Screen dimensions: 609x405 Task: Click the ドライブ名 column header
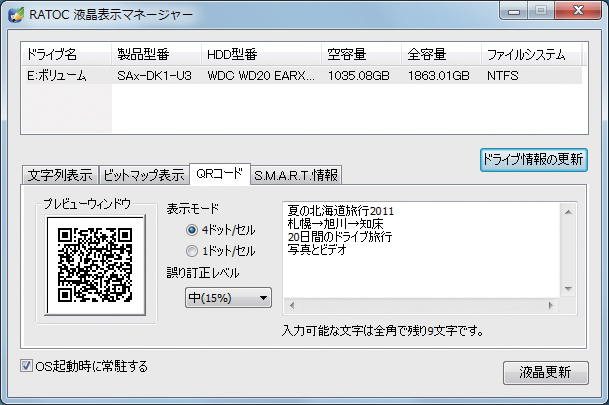tap(66, 54)
